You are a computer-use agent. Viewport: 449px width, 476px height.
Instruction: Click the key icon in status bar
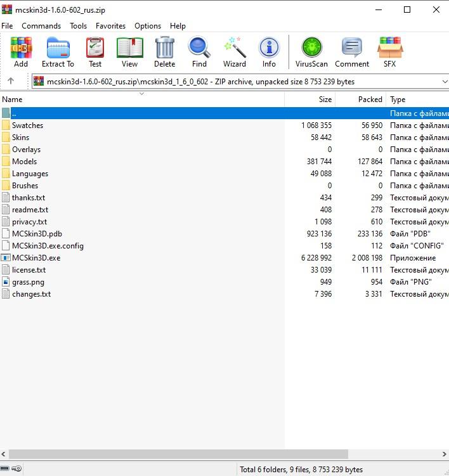point(16,469)
